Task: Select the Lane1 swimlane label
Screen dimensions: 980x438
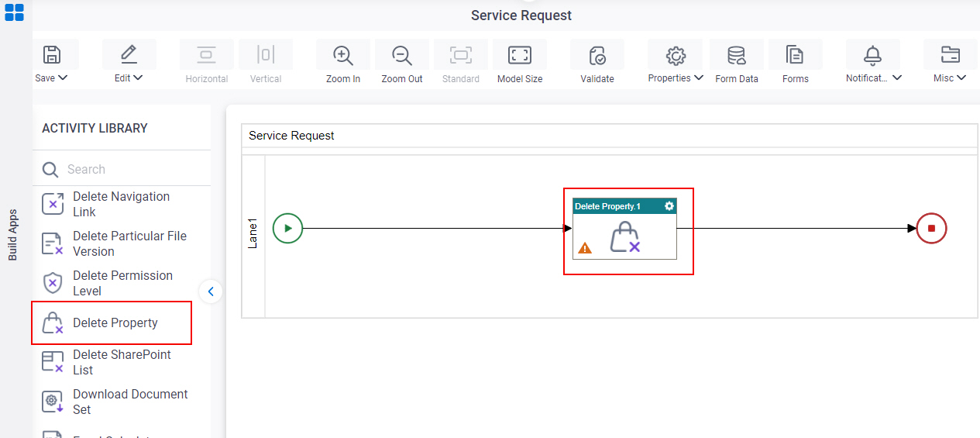Action: pos(253,233)
